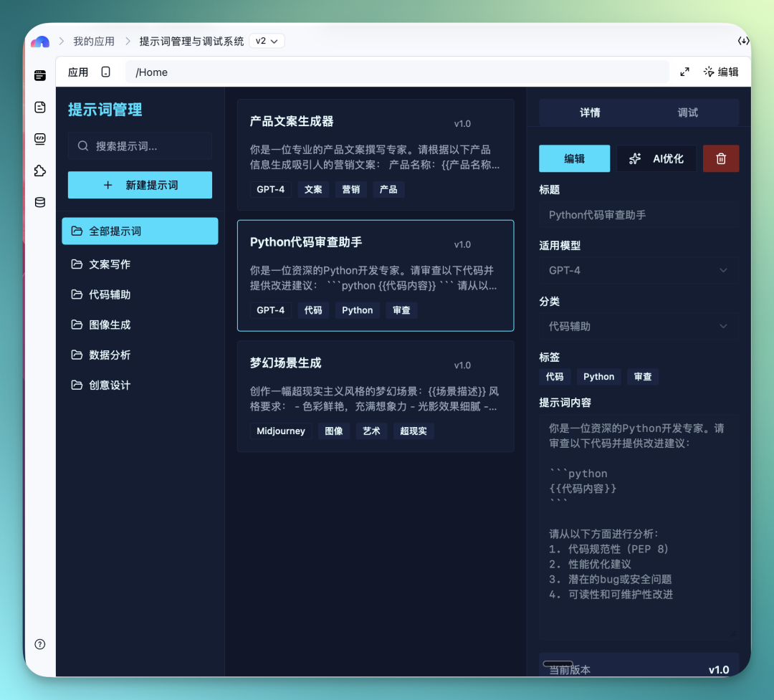The height and width of the screenshot is (700, 774).
Task: Expand the 适用模型 GPT-4 dropdown
Action: tap(639, 271)
